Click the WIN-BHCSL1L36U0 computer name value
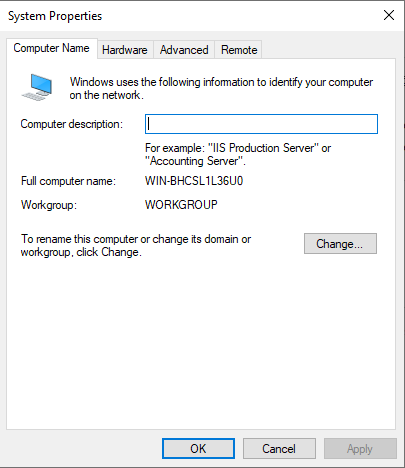 [194, 181]
